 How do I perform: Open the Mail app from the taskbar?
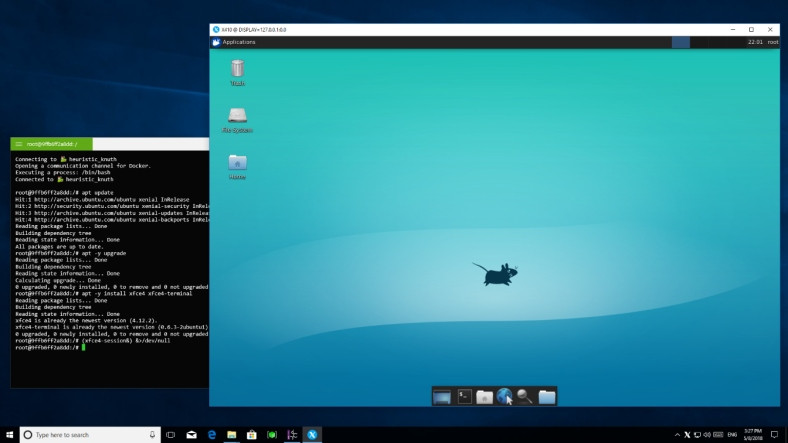click(x=191, y=434)
